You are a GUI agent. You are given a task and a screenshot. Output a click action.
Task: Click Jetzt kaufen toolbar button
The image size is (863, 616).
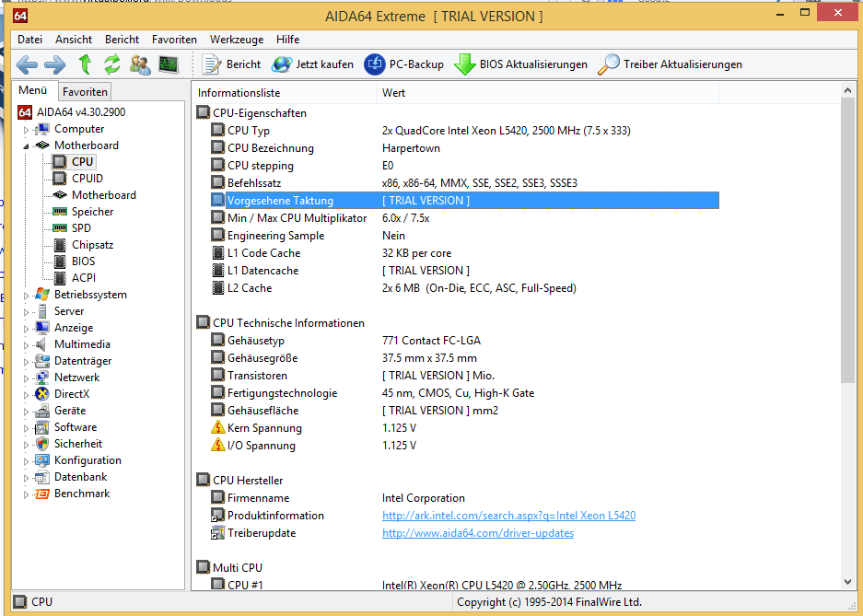[312, 64]
